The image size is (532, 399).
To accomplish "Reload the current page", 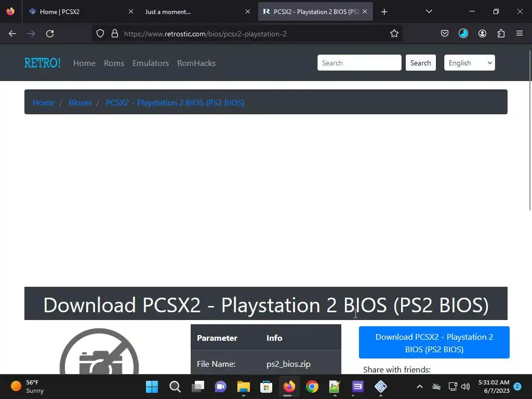I will click(50, 34).
